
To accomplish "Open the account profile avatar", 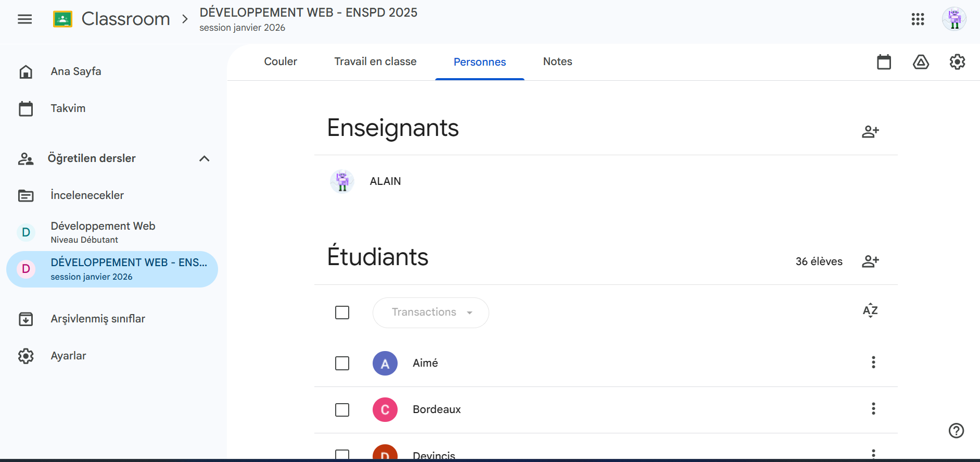I will [954, 19].
